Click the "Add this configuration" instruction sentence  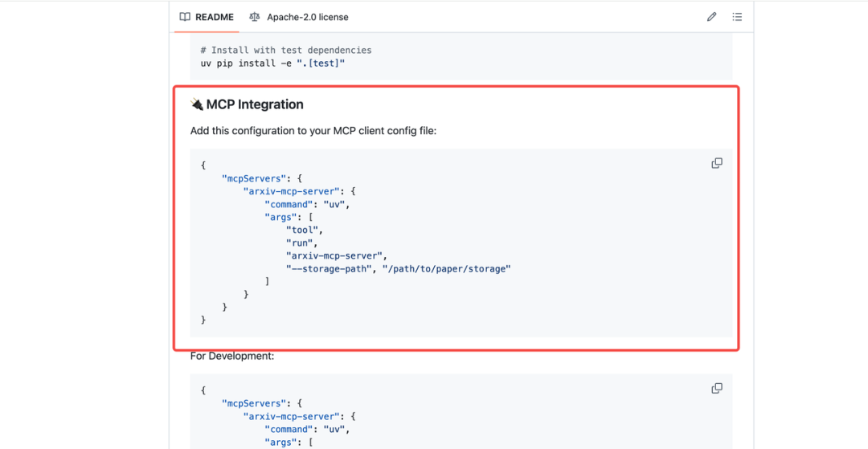[x=313, y=131]
